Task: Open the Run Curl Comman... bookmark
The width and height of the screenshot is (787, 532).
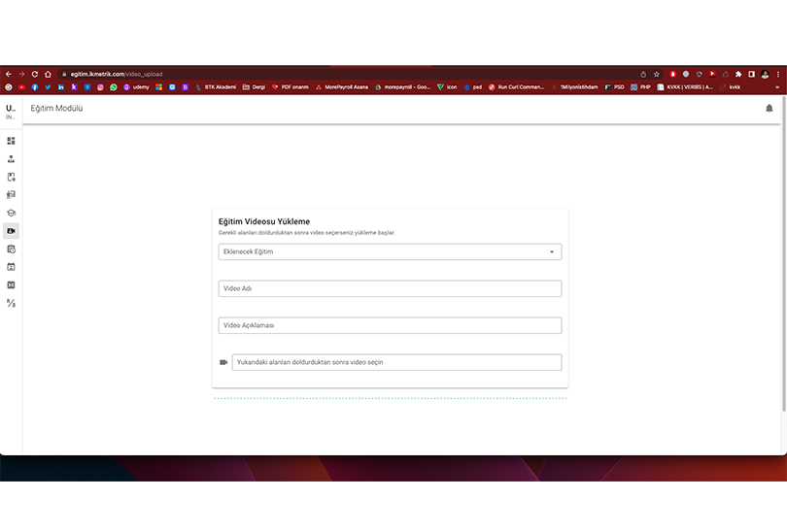Action: pyautogui.click(x=517, y=87)
